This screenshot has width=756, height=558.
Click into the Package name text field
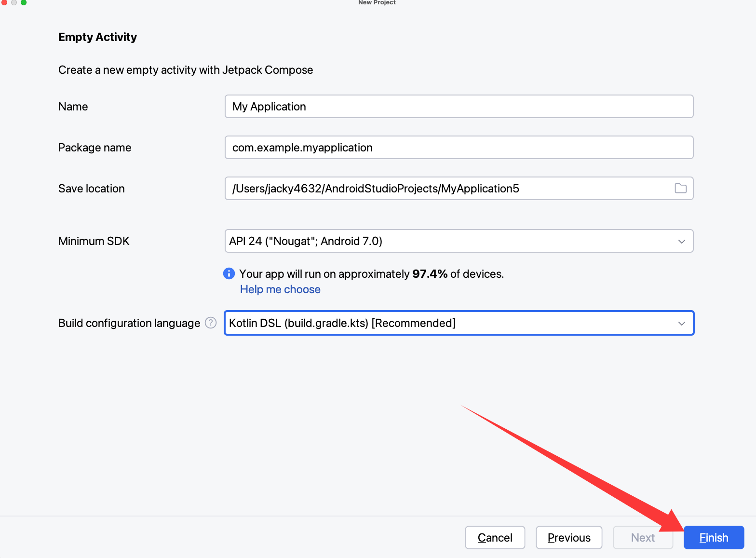click(458, 148)
